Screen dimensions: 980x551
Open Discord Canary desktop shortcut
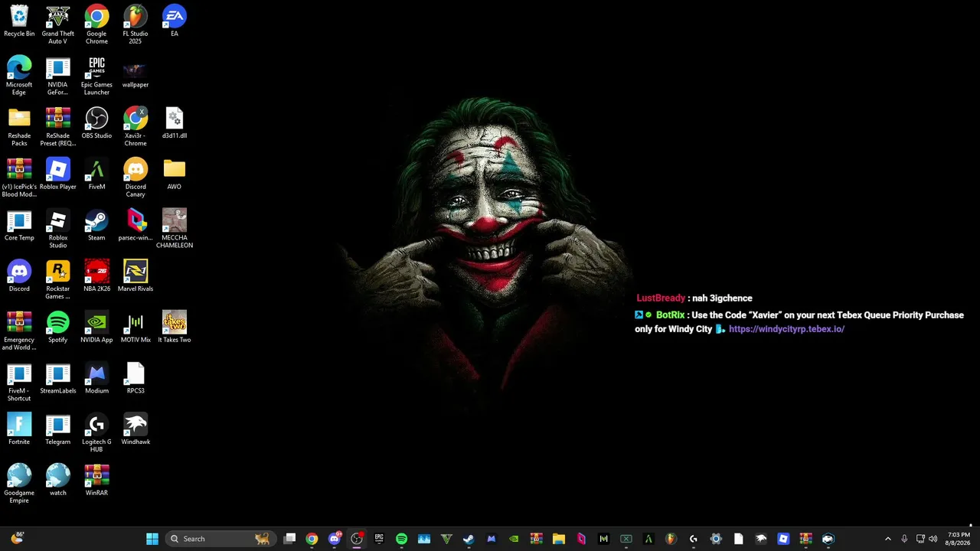coord(136,178)
